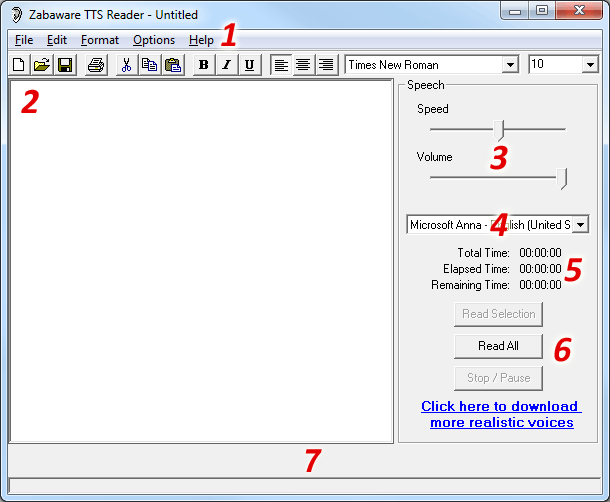
Task: Minimize the TTS Reader window
Action: tap(515, 11)
